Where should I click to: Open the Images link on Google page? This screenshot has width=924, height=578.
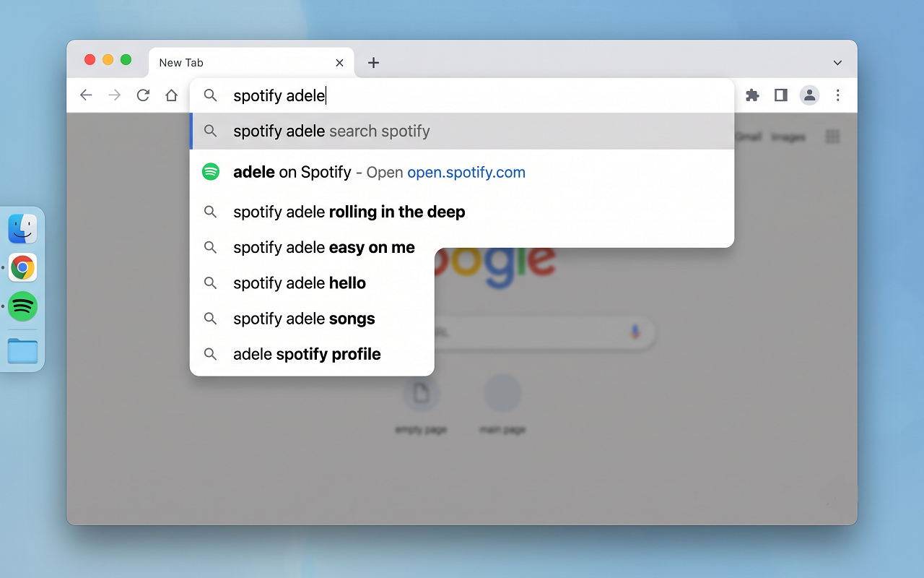click(x=788, y=137)
